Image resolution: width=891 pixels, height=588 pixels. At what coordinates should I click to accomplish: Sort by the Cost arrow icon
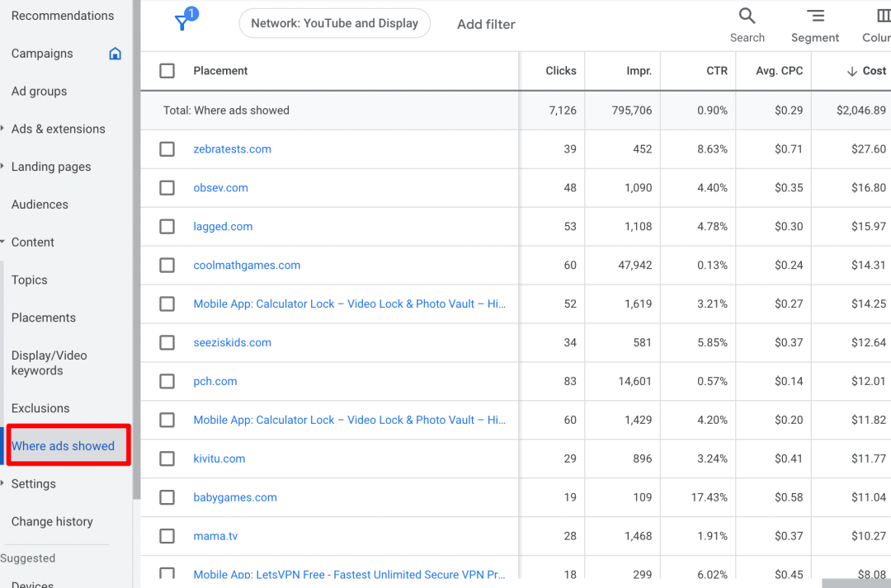pyautogui.click(x=852, y=71)
